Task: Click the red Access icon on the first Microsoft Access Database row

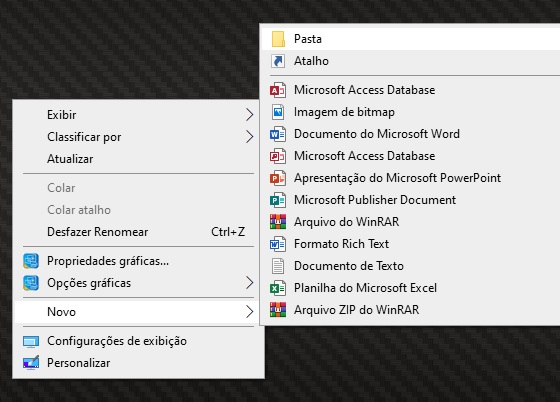Action: 278,90
